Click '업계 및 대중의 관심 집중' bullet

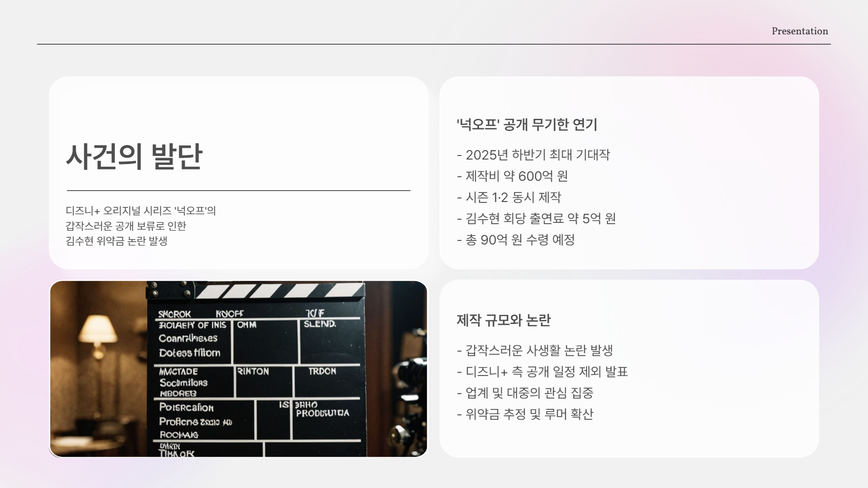coord(525,393)
